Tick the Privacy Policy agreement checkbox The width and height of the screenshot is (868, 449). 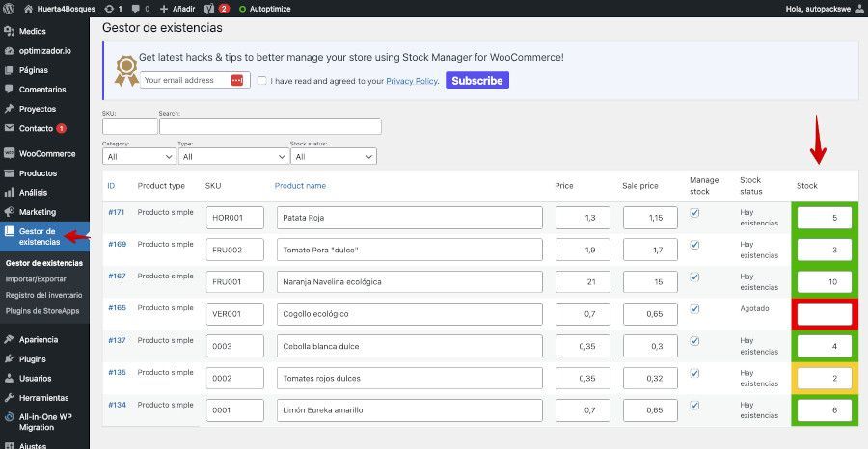(261, 81)
